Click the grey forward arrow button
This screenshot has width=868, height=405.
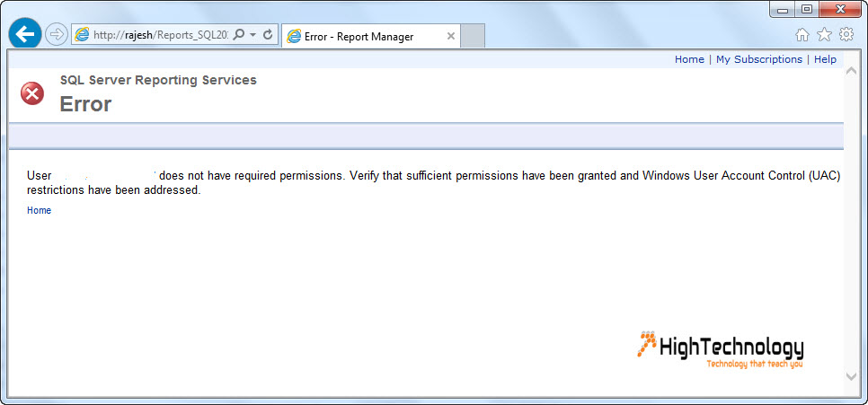[56, 35]
